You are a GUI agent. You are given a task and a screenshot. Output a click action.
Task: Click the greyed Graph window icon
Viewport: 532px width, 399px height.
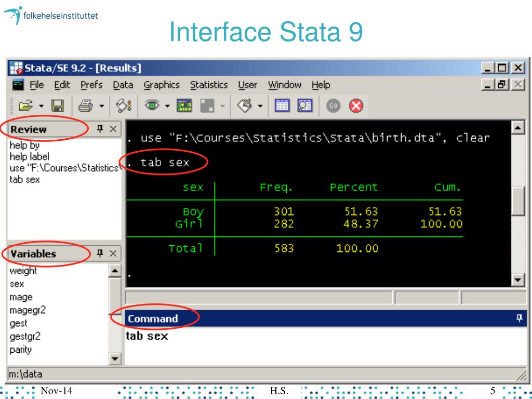coord(207,106)
